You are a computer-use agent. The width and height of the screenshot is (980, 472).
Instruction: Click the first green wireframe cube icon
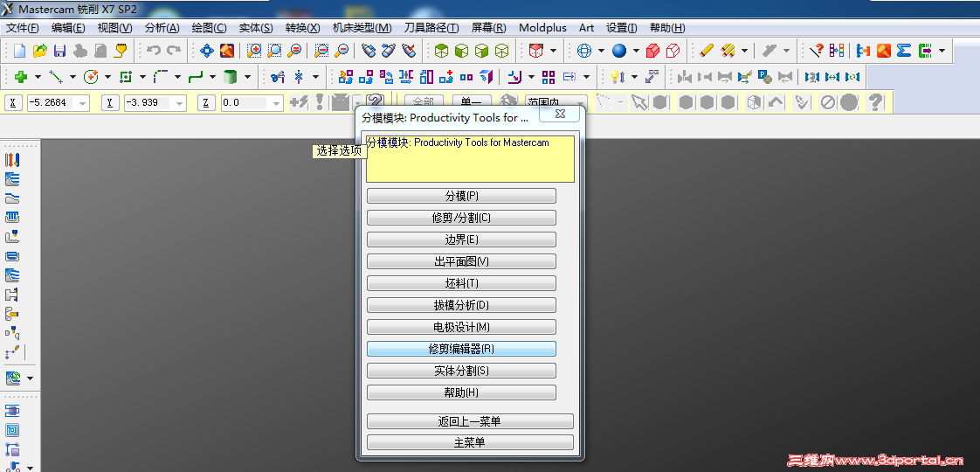coord(442,51)
